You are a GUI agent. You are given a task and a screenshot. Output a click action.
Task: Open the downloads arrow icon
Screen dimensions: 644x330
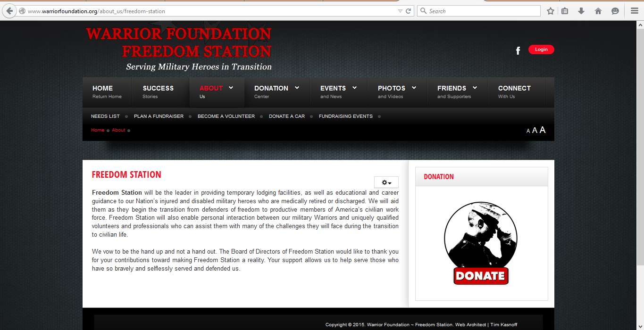pos(581,11)
